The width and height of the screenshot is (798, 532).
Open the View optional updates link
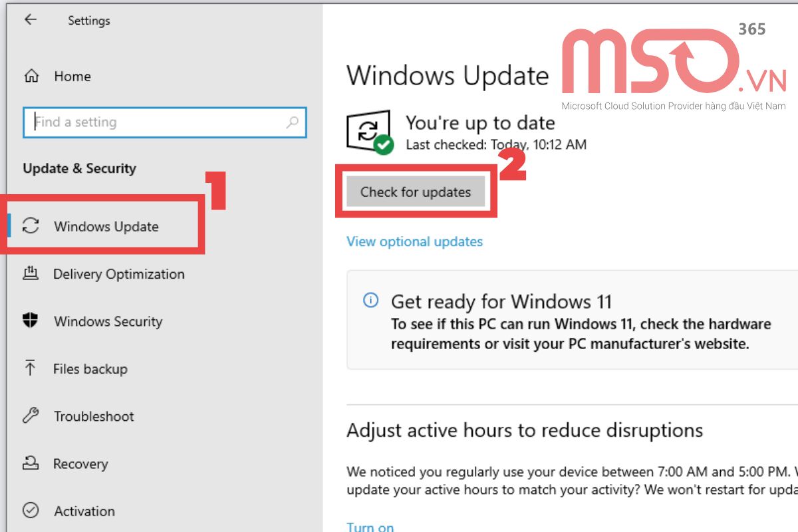(x=415, y=241)
